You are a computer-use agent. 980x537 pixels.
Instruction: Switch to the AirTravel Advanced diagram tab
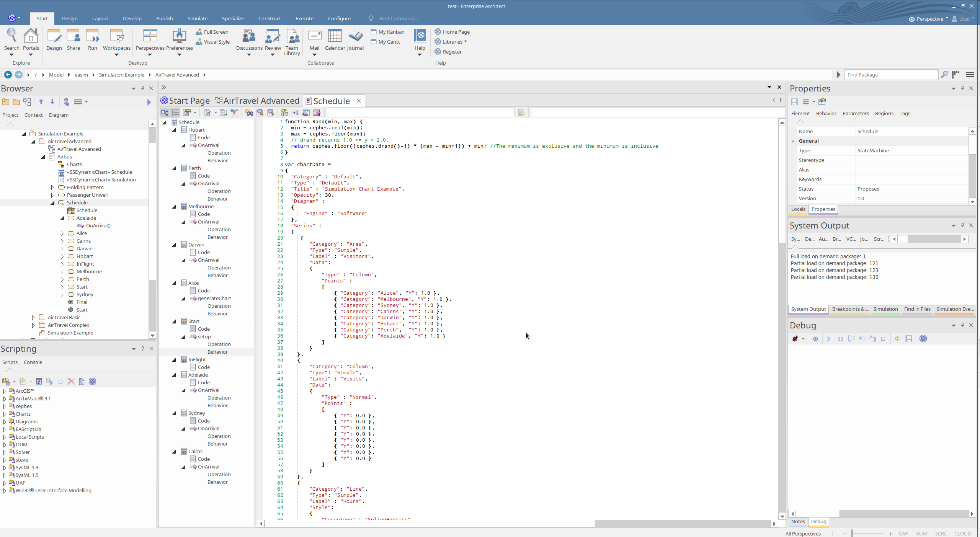click(257, 101)
